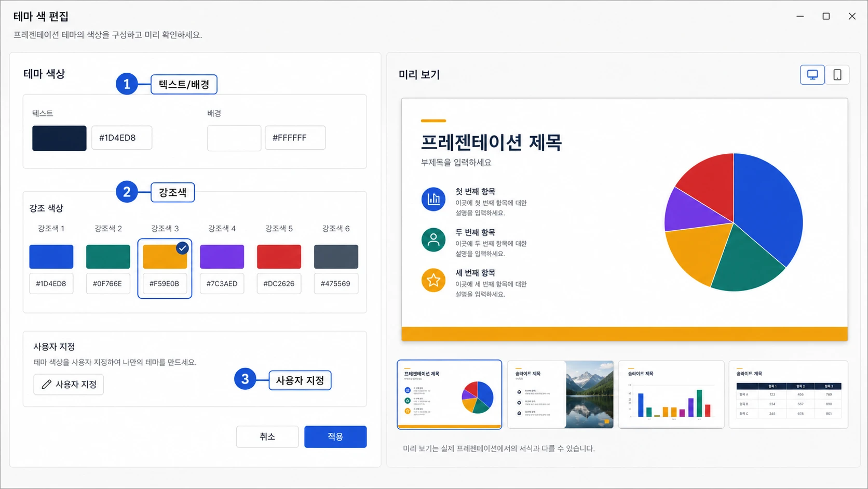The height and width of the screenshot is (489, 868).
Task: Click the star icon beside 세 번째 항목
Action: tap(433, 280)
